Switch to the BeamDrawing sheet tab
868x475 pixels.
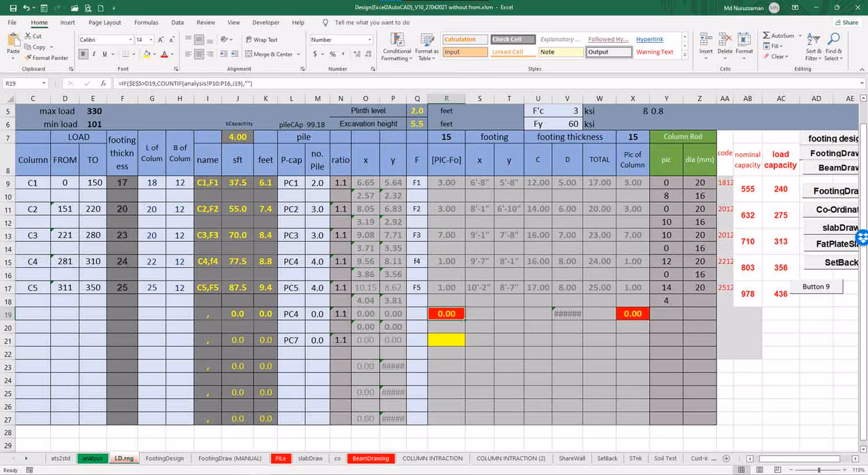click(x=371, y=458)
